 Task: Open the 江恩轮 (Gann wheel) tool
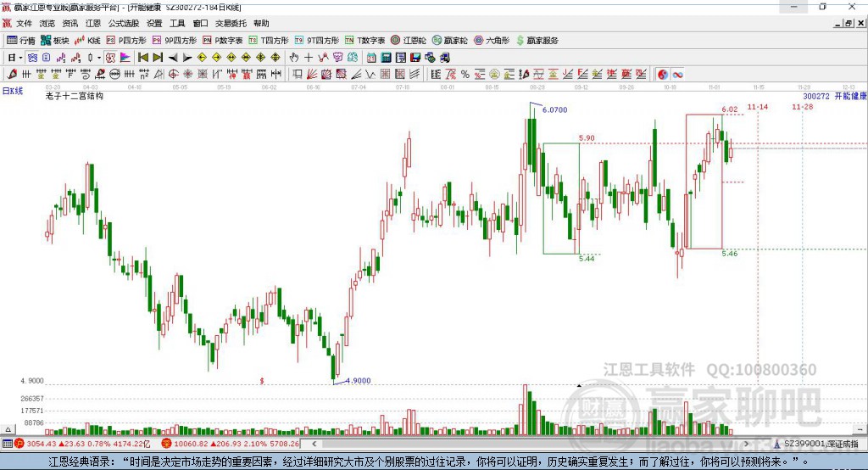click(x=409, y=40)
